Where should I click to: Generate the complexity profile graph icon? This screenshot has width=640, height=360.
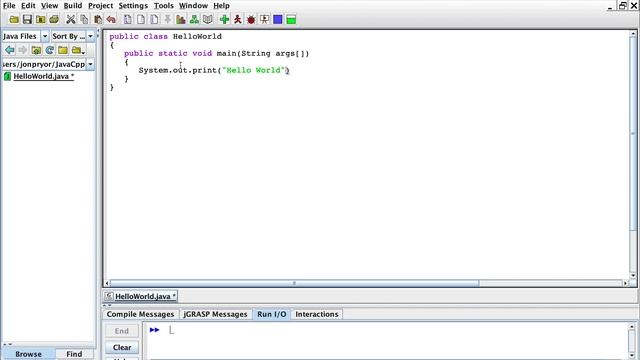(181, 19)
